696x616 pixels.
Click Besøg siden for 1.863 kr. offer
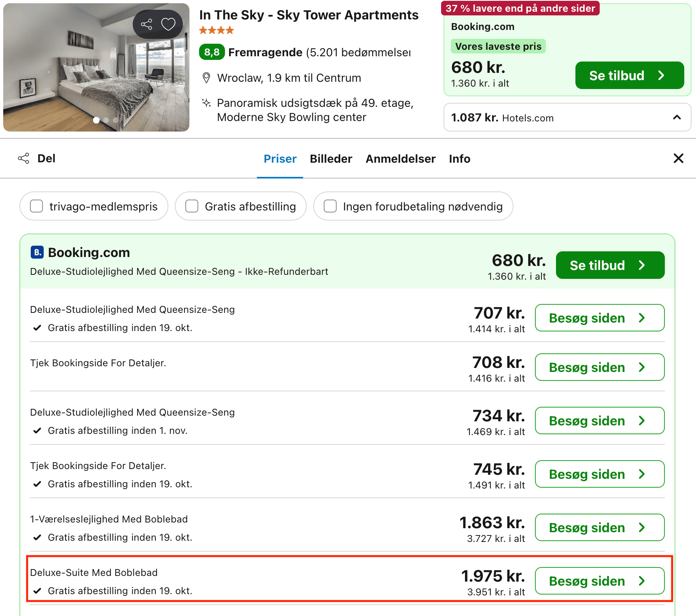pos(600,527)
